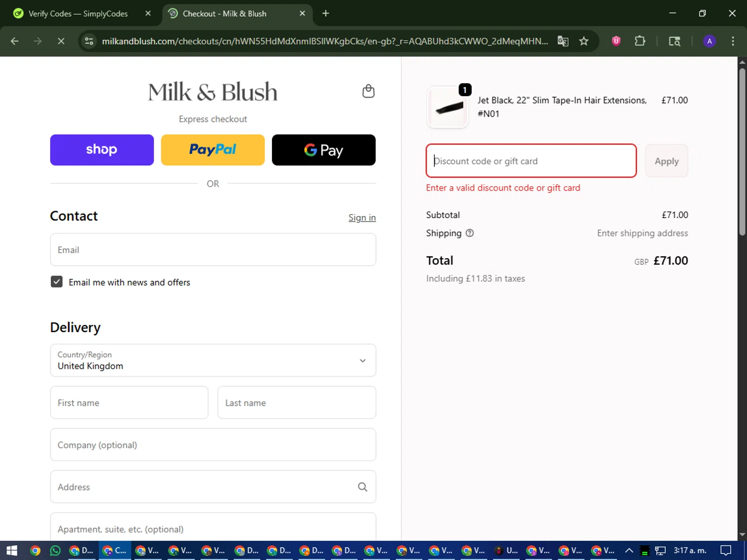Screen dimensions: 747x560
Task: Stop loading the page
Action: point(61,41)
